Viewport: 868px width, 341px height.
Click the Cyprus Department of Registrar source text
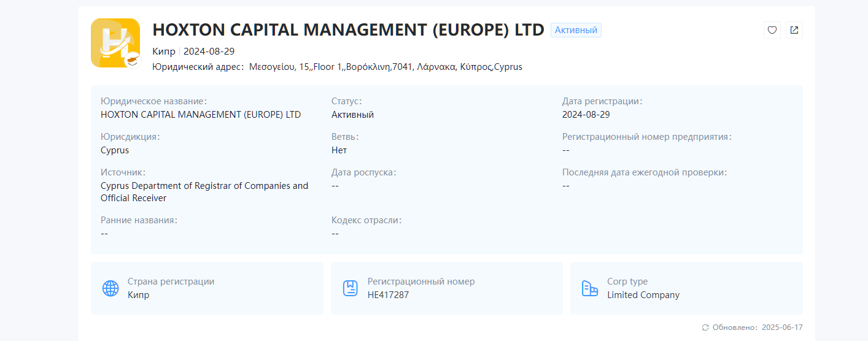coord(204,192)
